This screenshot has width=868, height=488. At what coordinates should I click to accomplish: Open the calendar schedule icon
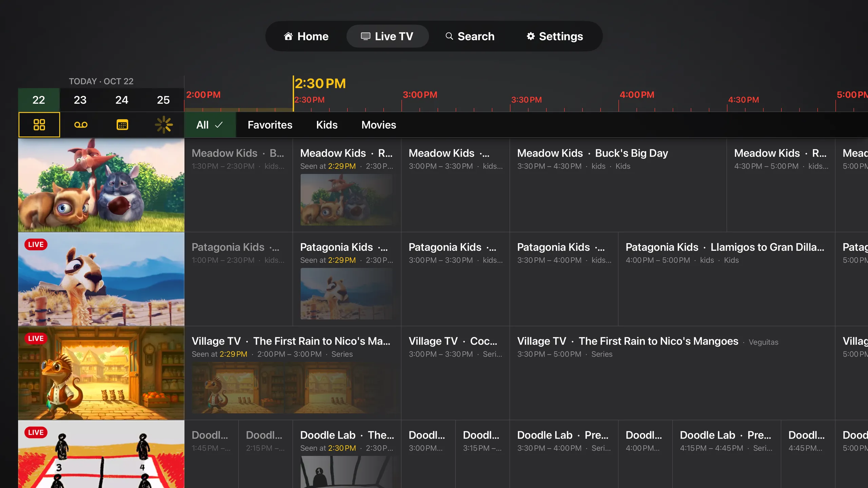(x=122, y=125)
